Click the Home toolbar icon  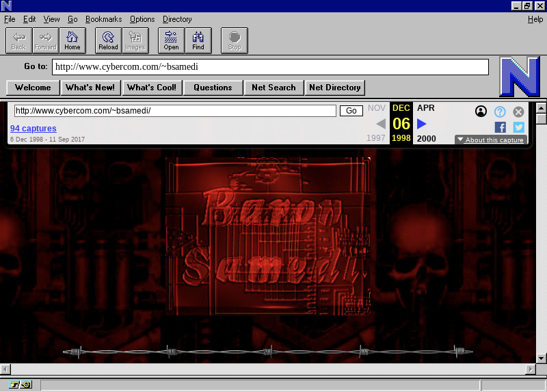coord(72,40)
